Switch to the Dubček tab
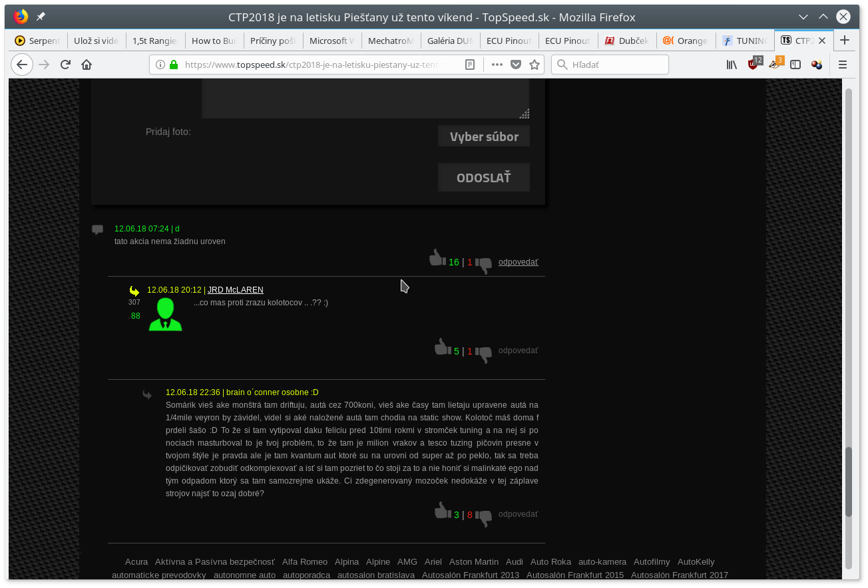 tap(626, 41)
